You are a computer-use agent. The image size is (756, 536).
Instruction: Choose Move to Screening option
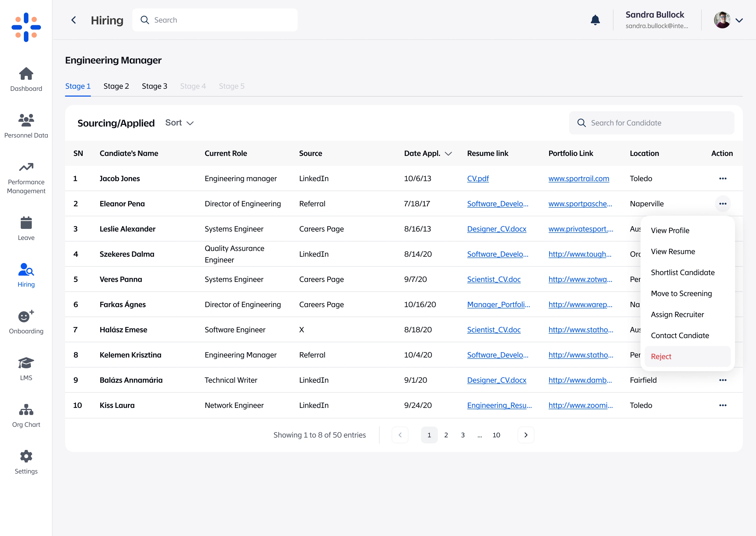point(681,293)
